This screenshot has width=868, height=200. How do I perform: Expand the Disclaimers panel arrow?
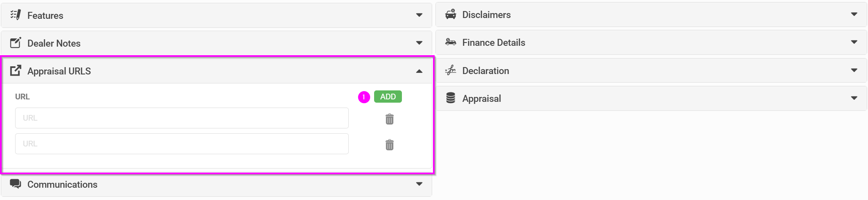(854, 14)
